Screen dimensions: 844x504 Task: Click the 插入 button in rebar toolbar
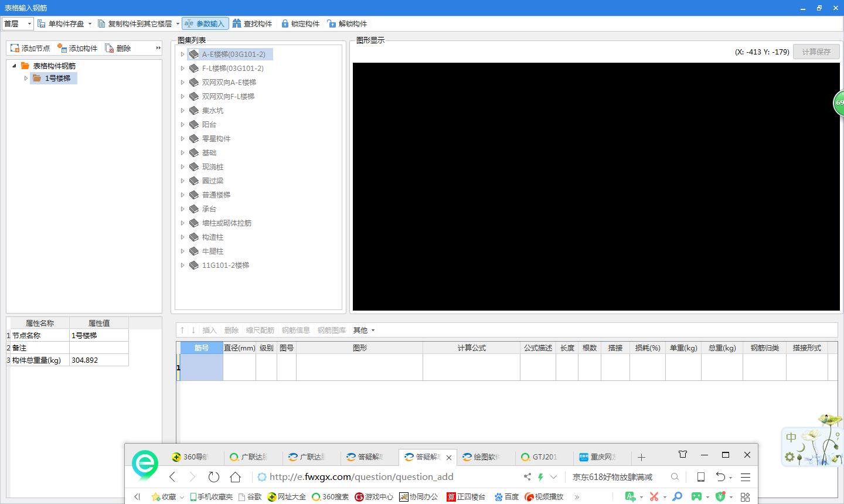pyautogui.click(x=209, y=330)
